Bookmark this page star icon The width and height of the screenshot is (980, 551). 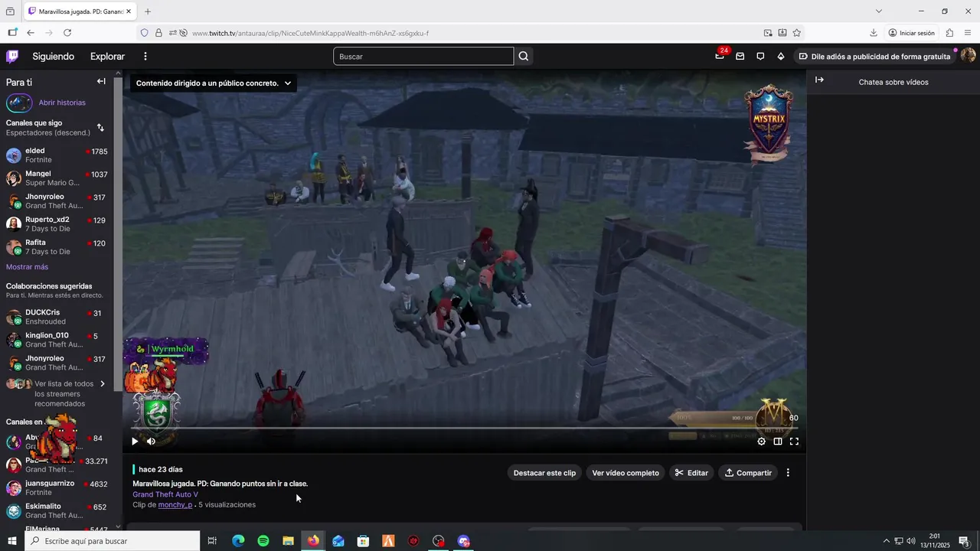[797, 33]
